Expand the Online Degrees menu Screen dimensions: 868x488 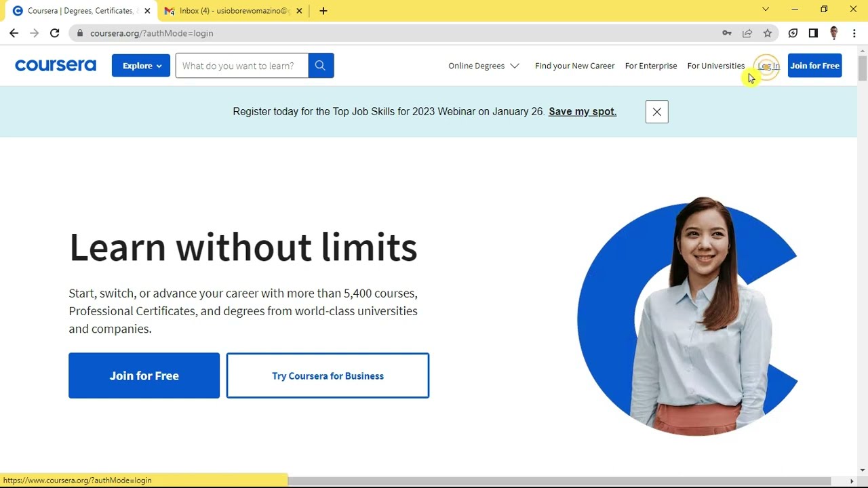(484, 66)
